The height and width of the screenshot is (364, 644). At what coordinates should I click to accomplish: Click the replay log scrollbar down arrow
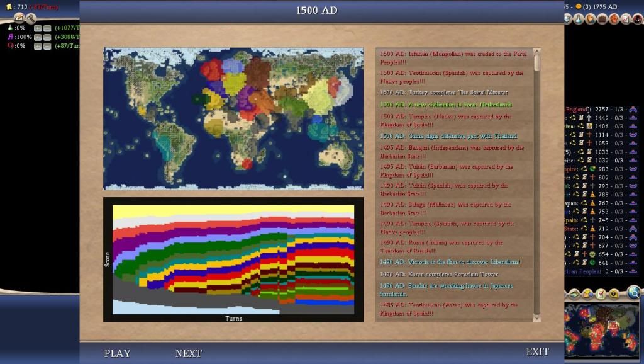click(x=536, y=319)
